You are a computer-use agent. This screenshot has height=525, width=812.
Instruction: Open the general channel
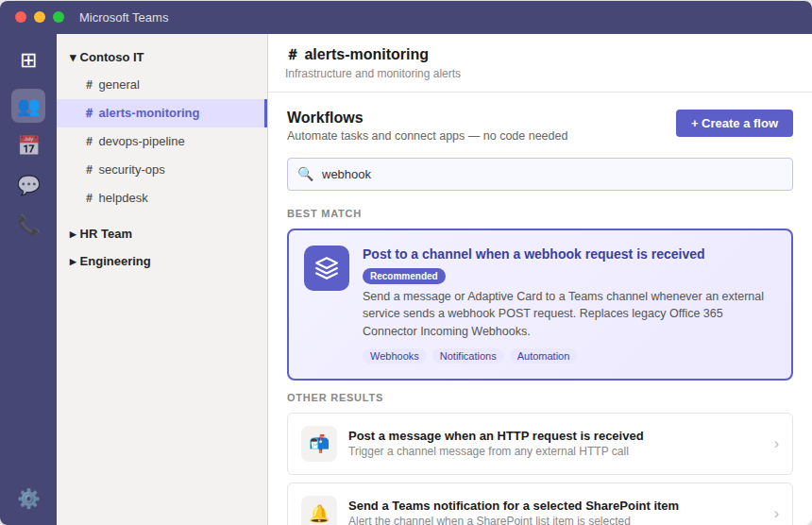[162, 85]
